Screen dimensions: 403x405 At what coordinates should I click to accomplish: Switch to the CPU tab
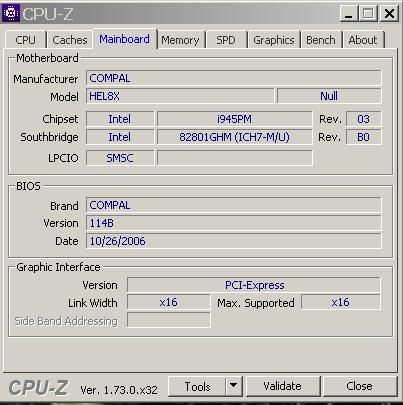(25, 40)
